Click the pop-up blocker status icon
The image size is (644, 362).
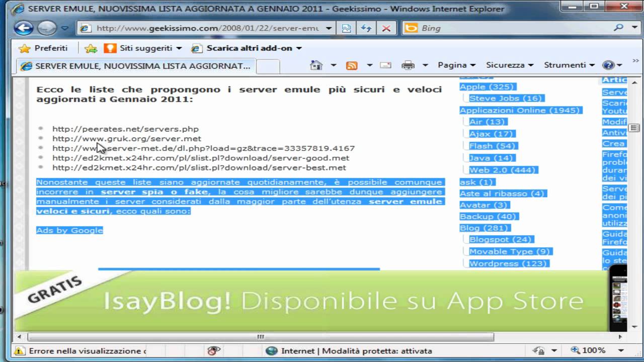click(x=214, y=351)
